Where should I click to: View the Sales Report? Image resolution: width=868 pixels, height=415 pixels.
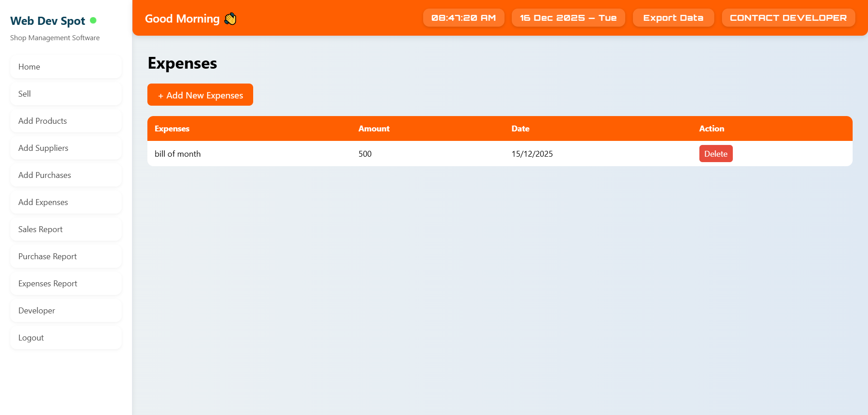click(x=66, y=229)
